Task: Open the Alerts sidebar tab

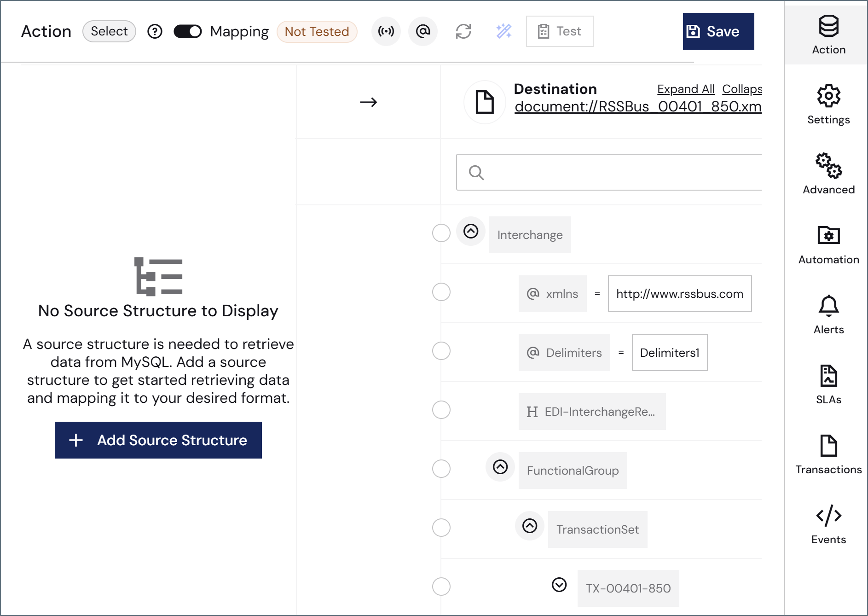Action: (x=829, y=315)
